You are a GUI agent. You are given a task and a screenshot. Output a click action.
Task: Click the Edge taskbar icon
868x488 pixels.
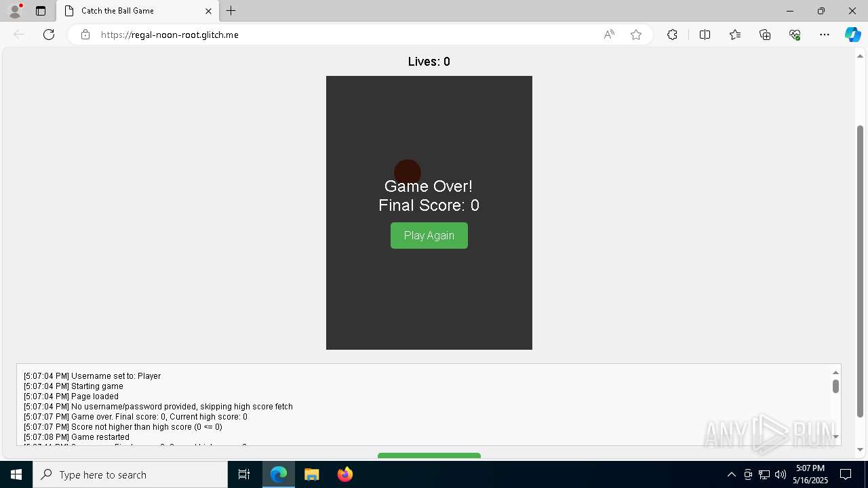tap(279, 474)
